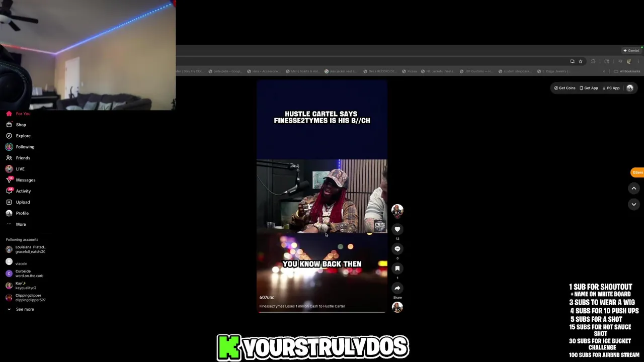Click Get App button
Screen dimensions: 644x362
coord(589,88)
